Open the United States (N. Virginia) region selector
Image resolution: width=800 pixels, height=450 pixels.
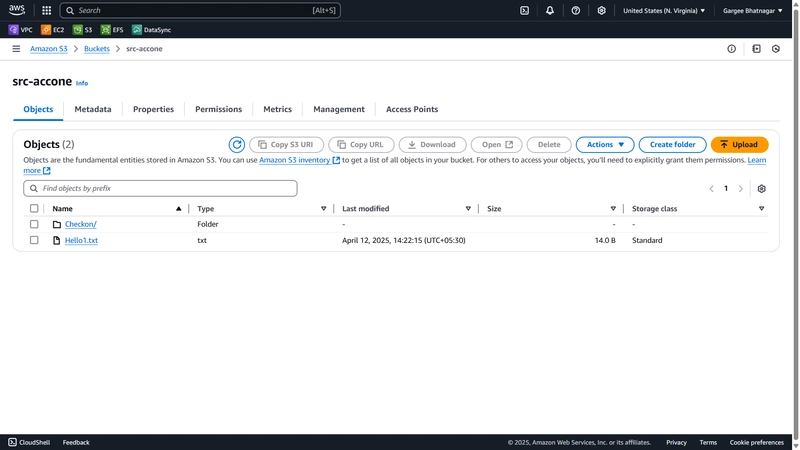[664, 10]
